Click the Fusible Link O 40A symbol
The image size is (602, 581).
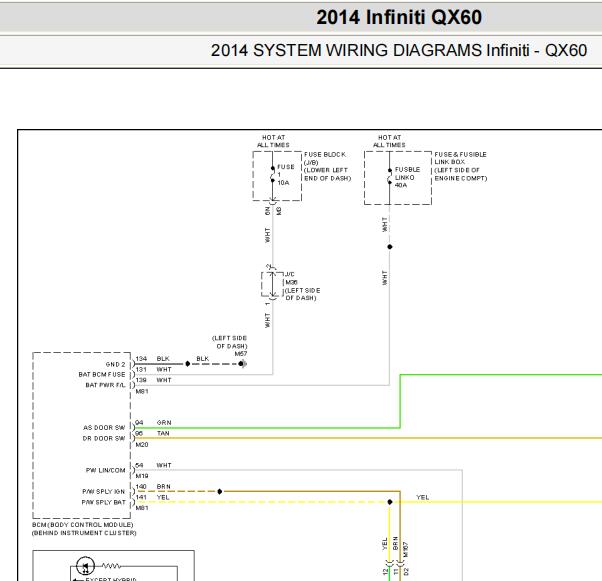[x=390, y=176]
